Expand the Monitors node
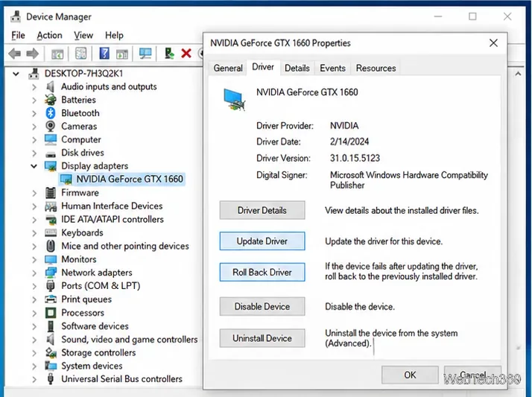 point(34,259)
